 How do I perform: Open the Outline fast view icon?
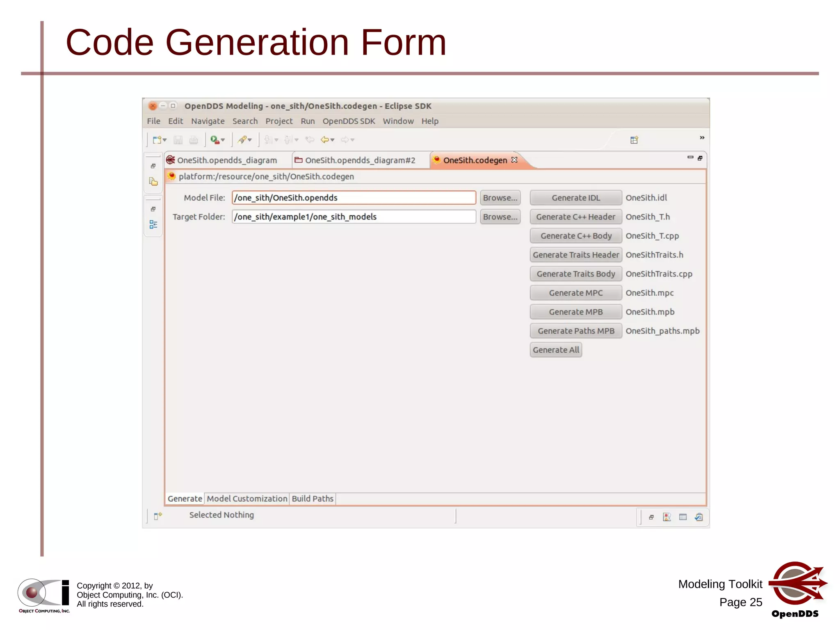pyautogui.click(x=153, y=224)
